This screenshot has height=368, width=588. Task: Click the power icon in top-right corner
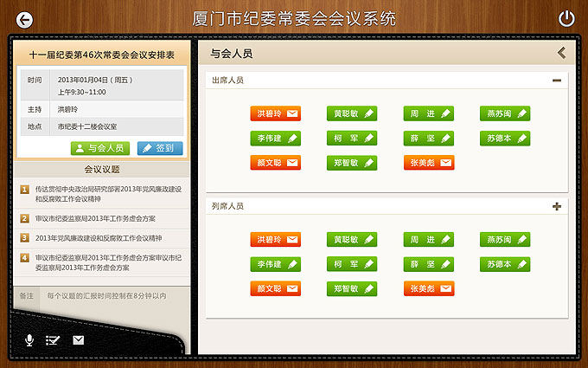point(566,18)
